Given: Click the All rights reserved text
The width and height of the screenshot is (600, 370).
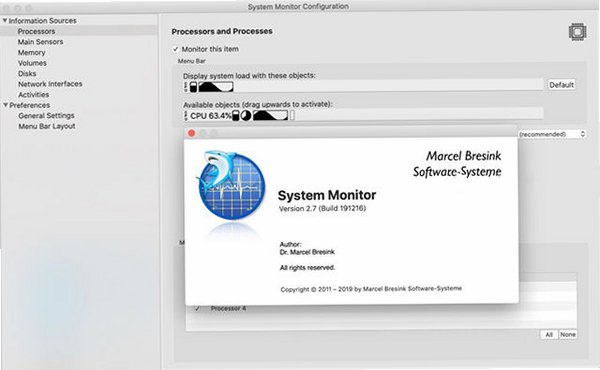Looking at the screenshot, I should (307, 268).
